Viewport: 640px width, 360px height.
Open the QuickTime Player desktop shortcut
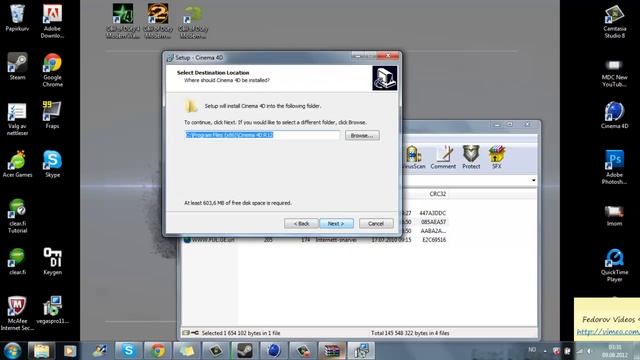[615, 265]
